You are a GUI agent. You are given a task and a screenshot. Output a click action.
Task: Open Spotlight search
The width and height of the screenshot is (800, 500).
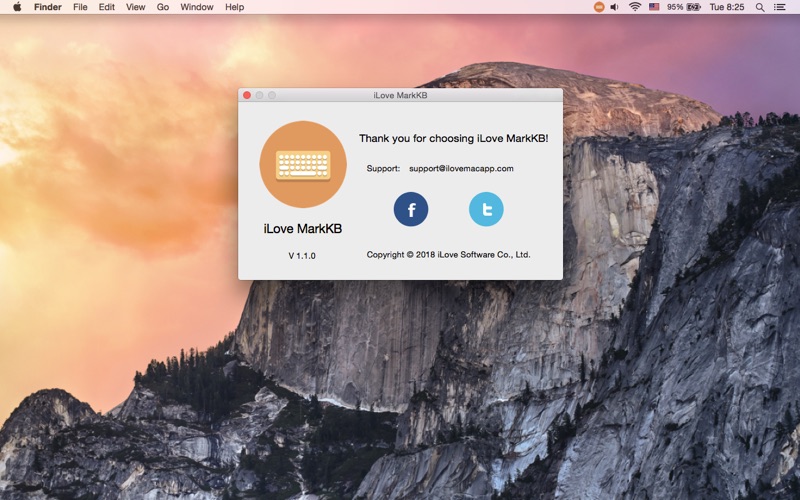[760, 7]
